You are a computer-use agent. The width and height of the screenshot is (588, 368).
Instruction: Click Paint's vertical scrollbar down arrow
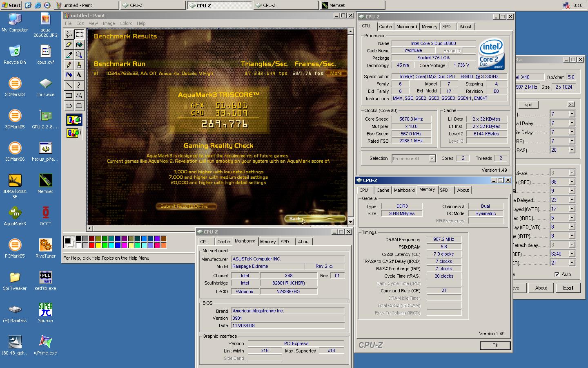tap(350, 222)
